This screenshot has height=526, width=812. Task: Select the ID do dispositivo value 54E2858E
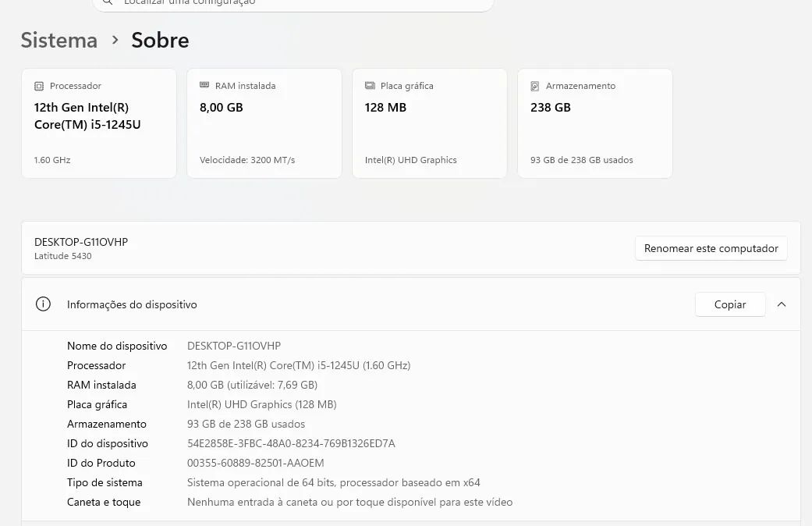(291, 443)
